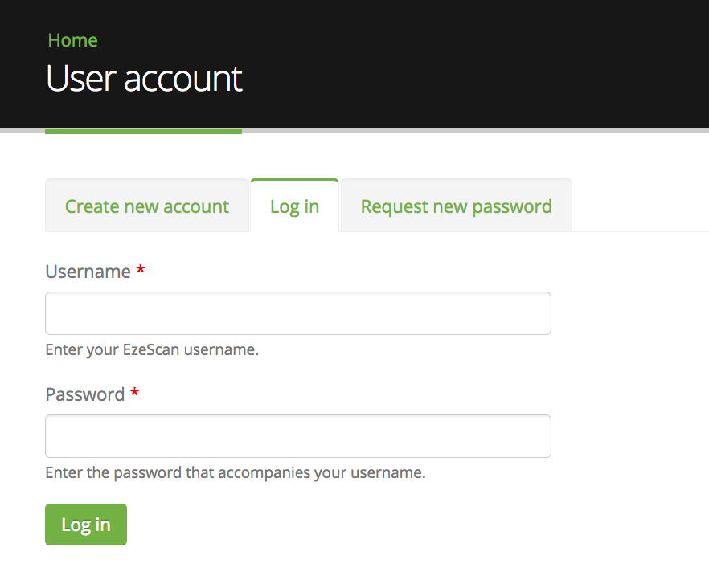Open the Request new password tab
Viewport: 709px width, 588px height.
click(456, 206)
